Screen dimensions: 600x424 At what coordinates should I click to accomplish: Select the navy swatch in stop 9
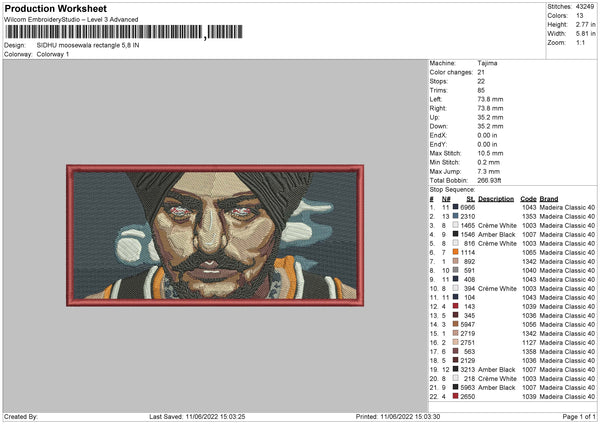(455, 279)
